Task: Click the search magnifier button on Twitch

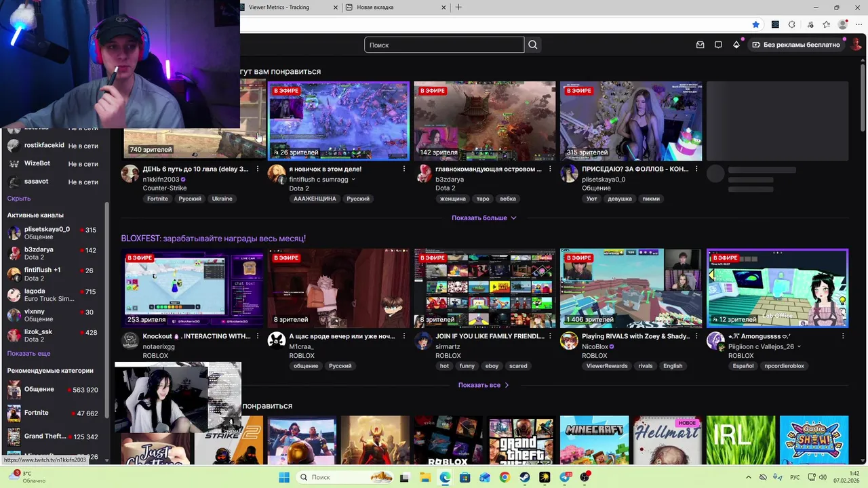Action: pos(533,45)
